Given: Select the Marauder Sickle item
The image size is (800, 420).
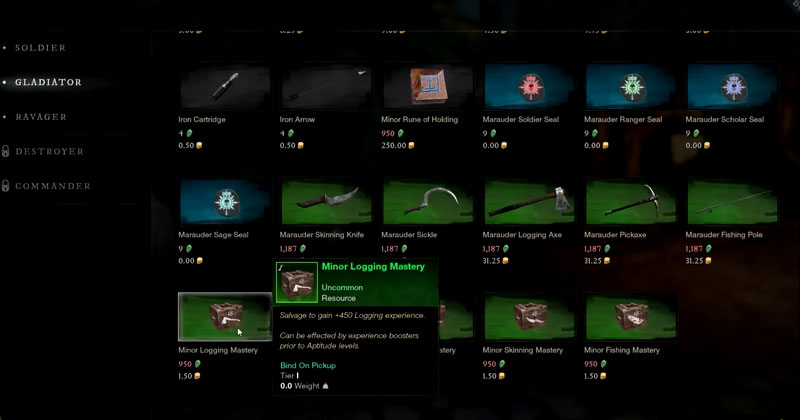Looking at the screenshot, I should click(428, 202).
